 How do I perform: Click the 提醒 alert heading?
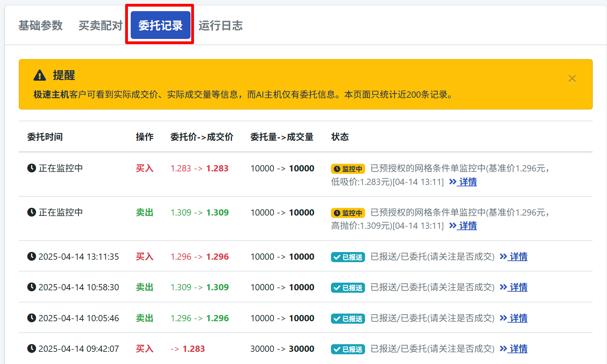click(64, 75)
